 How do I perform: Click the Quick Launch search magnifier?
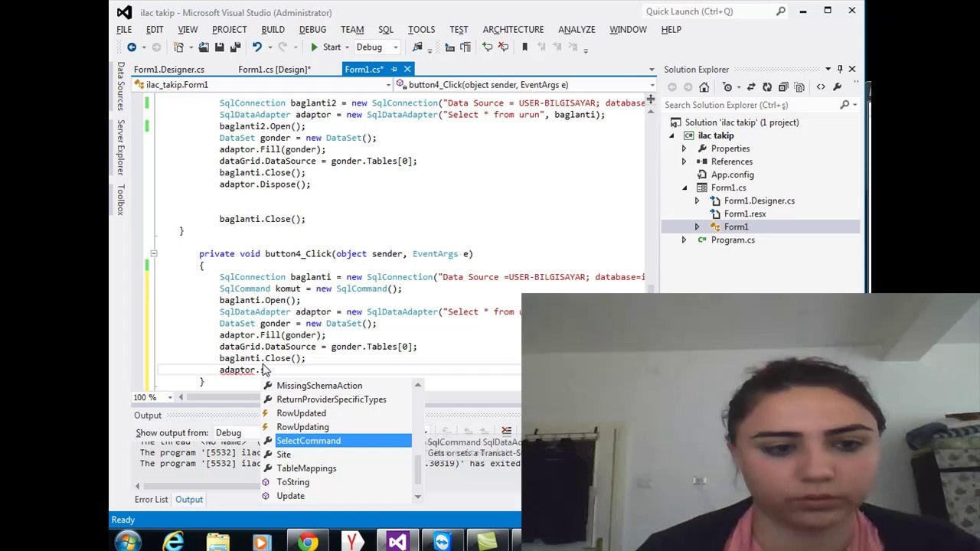pos(780,11)
